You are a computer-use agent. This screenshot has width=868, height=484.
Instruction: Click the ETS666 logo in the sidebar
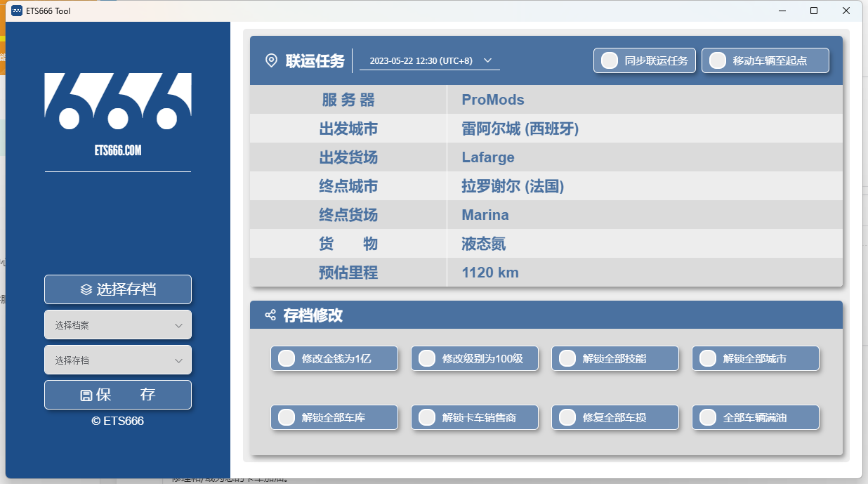[118, 101]
